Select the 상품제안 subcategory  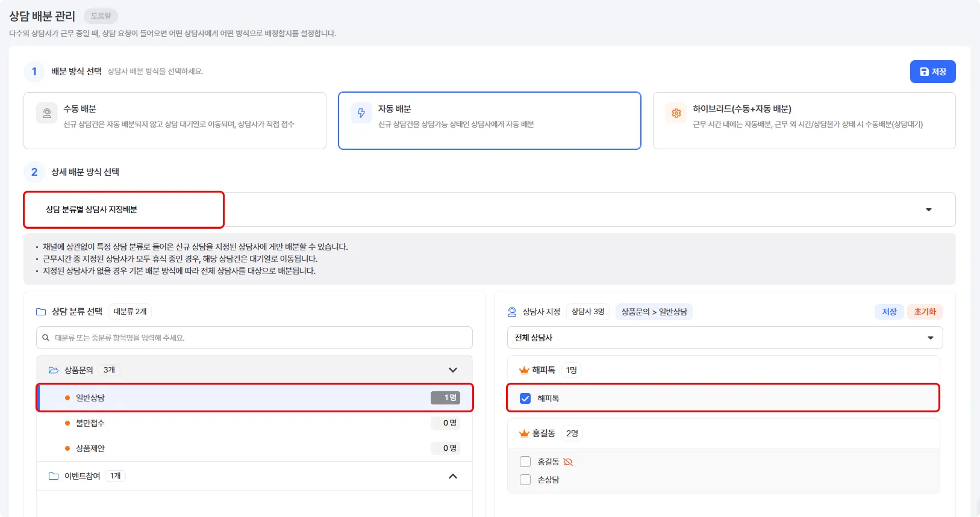(x=90, y=448)
